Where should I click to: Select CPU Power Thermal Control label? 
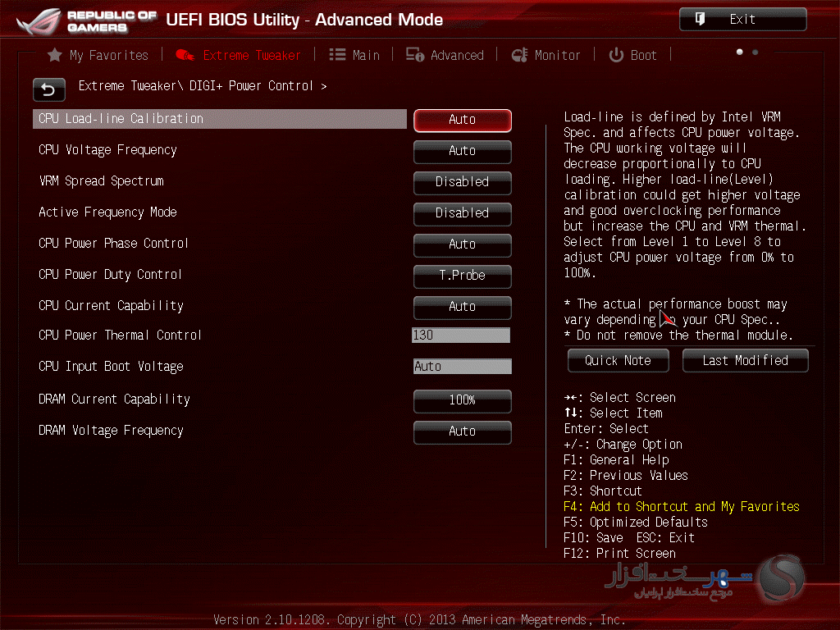(120, 336)
